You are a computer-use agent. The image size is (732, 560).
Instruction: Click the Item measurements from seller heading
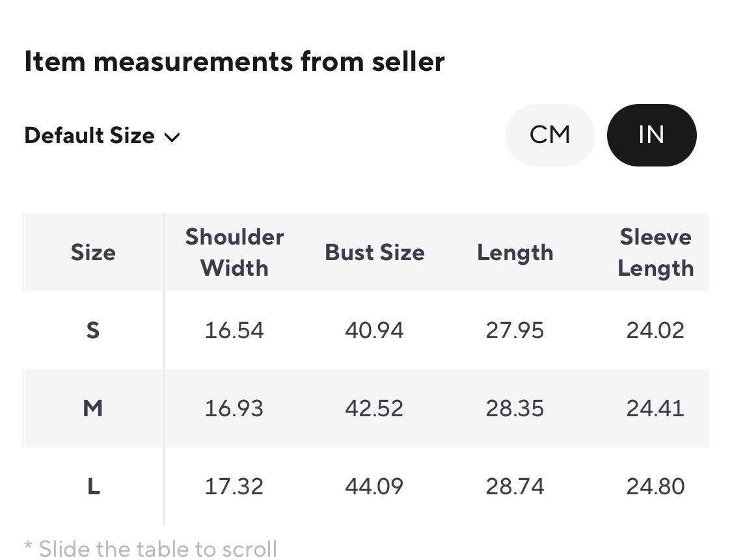234,61
